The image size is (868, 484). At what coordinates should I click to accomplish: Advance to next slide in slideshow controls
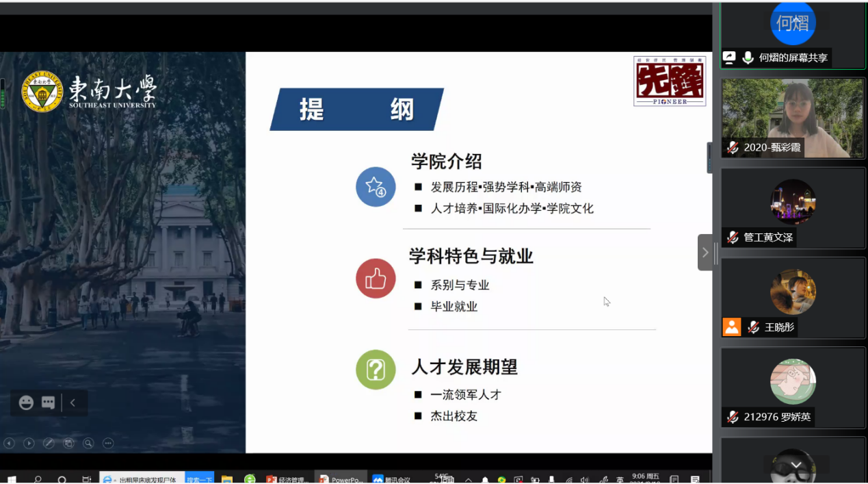pyautogui.click(x=29, y=443)
